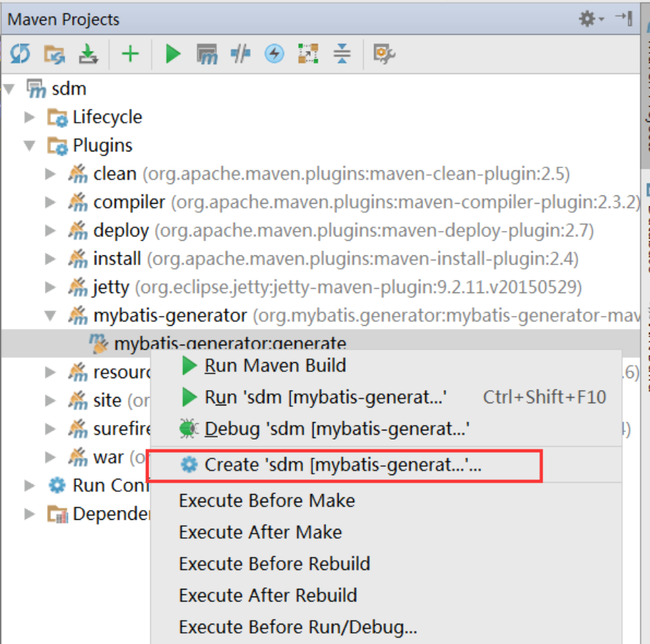Open Maven Settings wrench icon
Screen dimensions: 650x644
(384, 54)
